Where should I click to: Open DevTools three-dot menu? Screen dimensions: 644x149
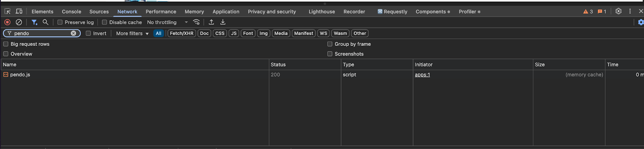click(630, 11)
